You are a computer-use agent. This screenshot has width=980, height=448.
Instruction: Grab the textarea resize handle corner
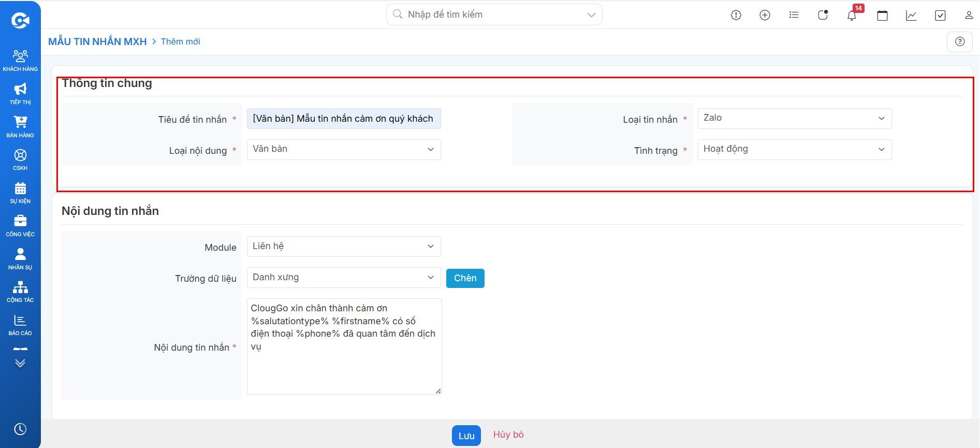coord(438,391)
